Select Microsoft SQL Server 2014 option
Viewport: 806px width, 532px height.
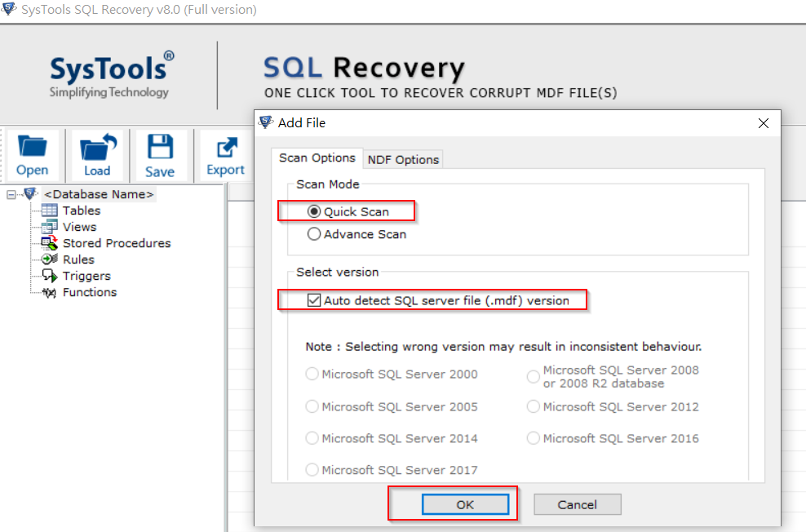click(x=312, y=438)
